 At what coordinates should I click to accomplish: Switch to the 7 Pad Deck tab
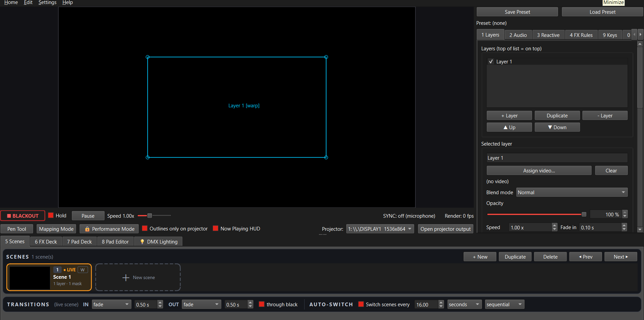79,242
